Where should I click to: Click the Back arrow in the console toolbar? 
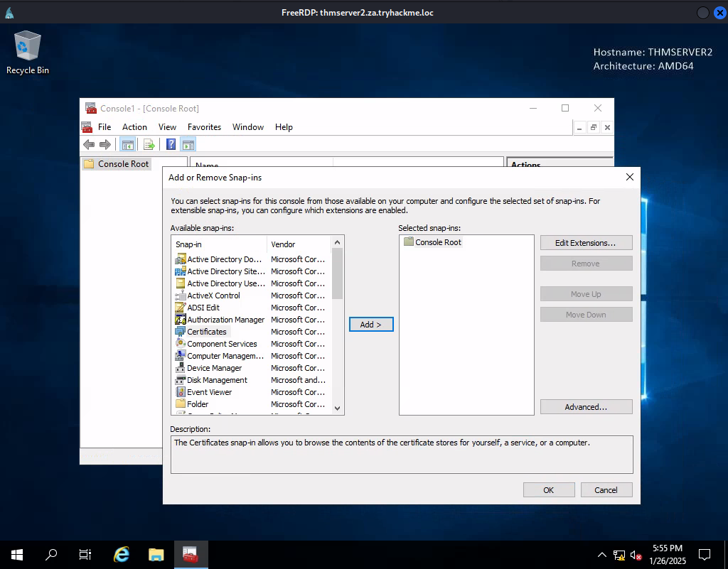pyautogui.click(x=89, y=145)
